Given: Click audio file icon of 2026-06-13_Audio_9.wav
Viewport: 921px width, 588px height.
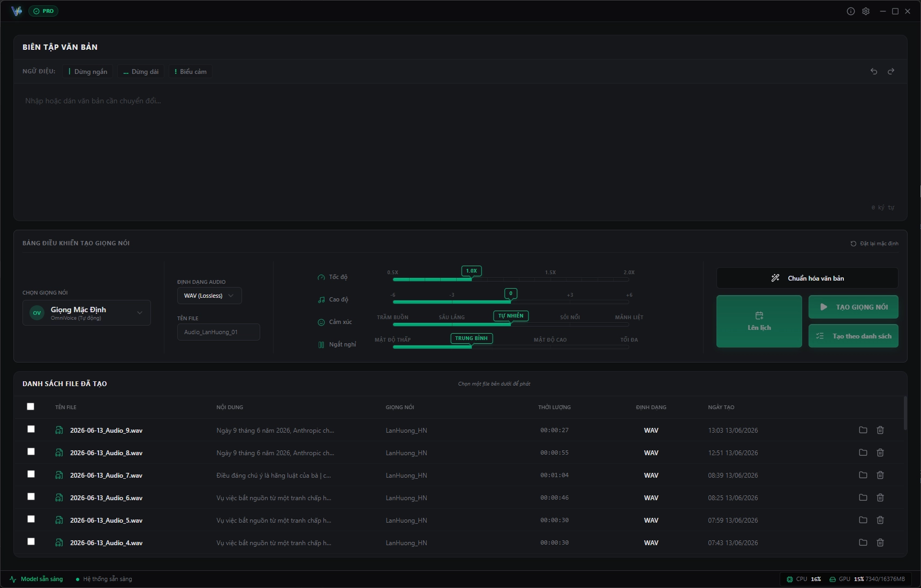Looking at the screenshot, I should click(59, 430).
